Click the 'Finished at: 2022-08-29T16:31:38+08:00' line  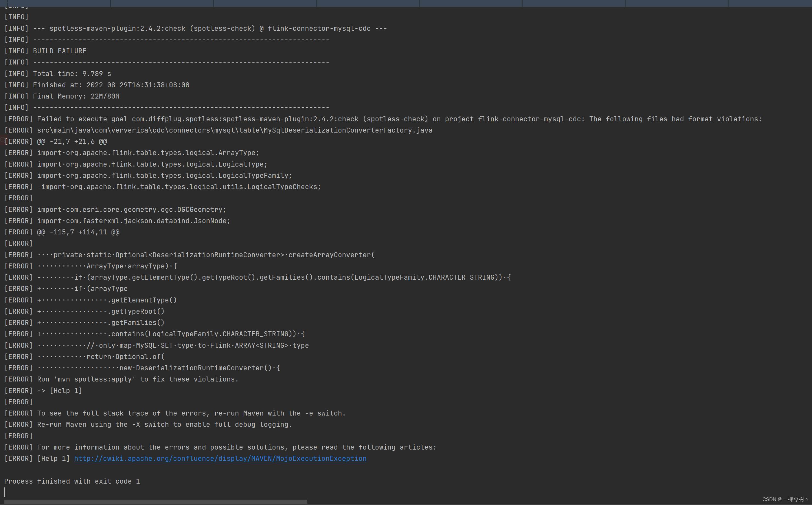pos(97,85)
